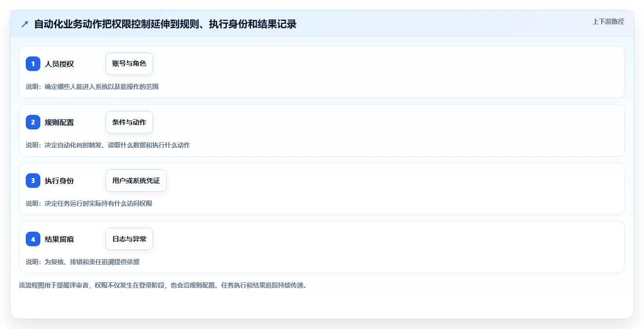Click the step 1 number badge

pyautogui.click(x=33, y=64)
